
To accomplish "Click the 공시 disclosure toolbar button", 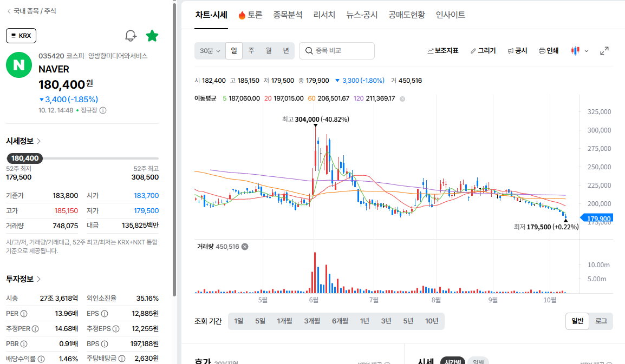I will (x=517, y=51).
